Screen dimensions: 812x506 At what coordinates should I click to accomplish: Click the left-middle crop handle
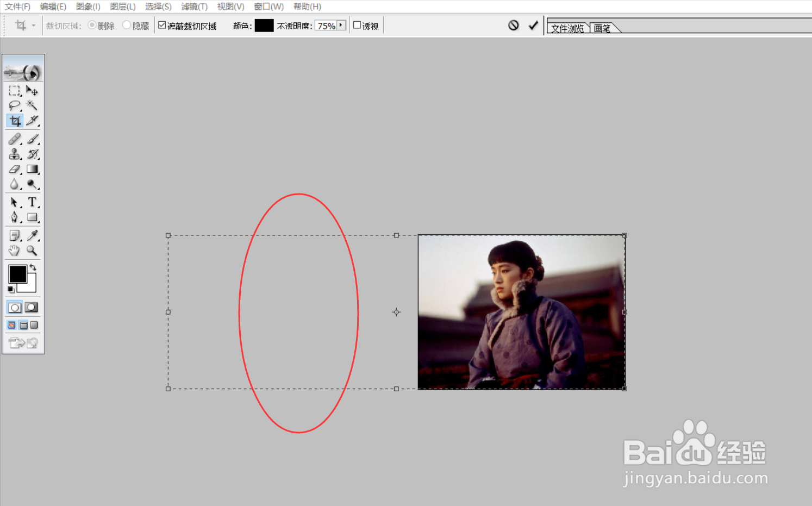point(168,312)
